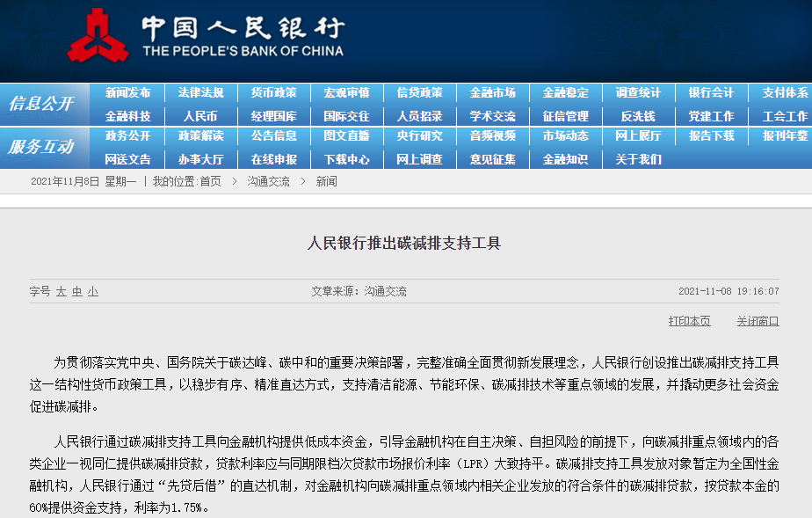The image size is (812, 518).
Task: Set font size to small (小)
Action: (93, 291)
